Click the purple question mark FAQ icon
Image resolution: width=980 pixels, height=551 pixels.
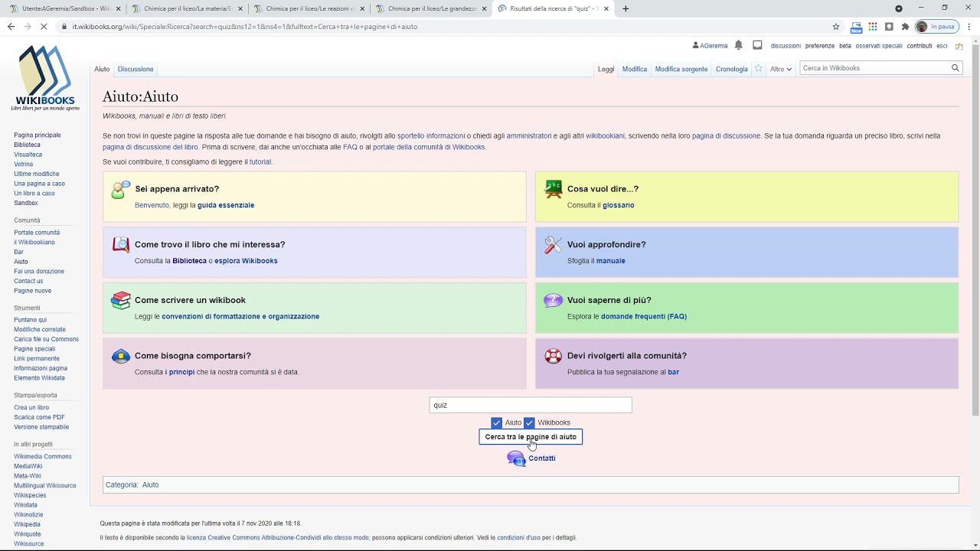tap(553, 300)
